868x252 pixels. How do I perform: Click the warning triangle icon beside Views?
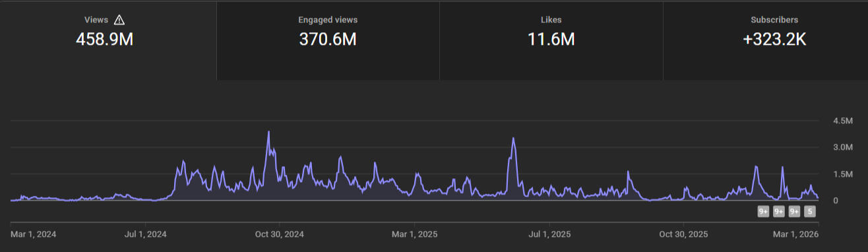click(x=119, y=20)
